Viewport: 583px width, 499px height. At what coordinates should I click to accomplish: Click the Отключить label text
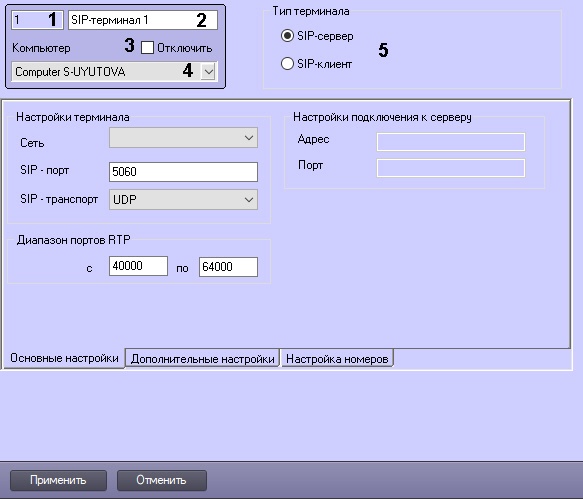pyautogui.click(x=184, y=48)
